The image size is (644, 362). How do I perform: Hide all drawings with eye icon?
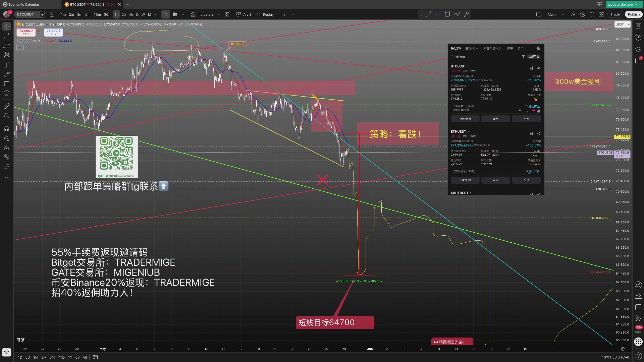click(6, 157)
